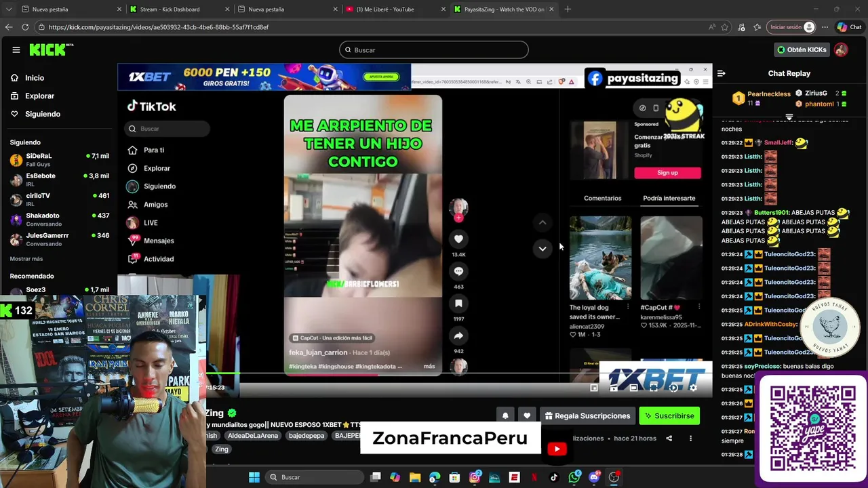Expand followed channels with Mostrar más

[x=26, y=259]
